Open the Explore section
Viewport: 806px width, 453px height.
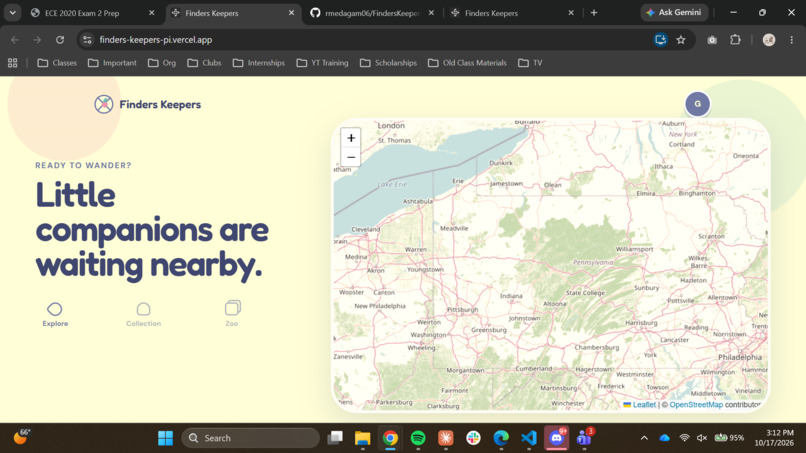coord(55,314)
